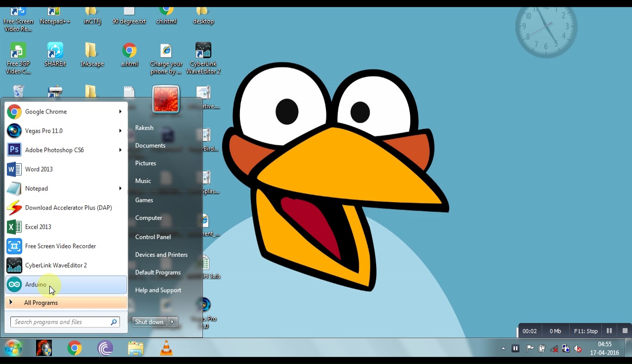Launch Word 2013 from Start menu
Screen dimensions: 632x364
click(x=66, y=170)
